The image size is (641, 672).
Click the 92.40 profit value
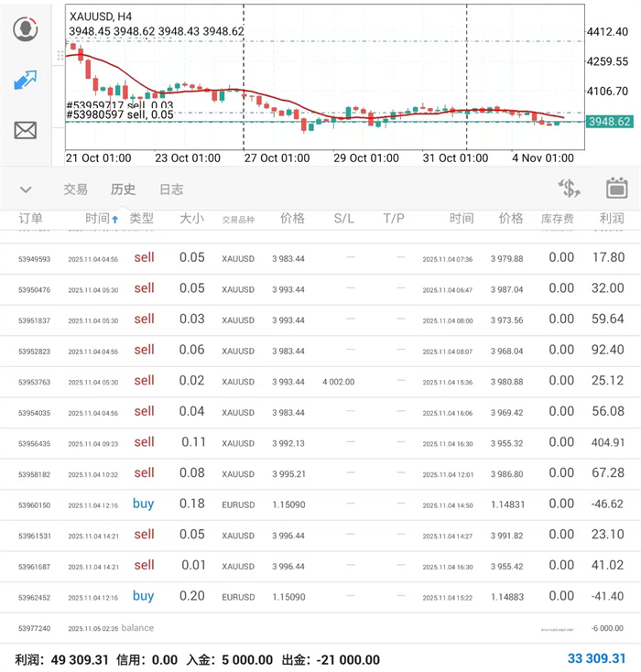click(x=607, y=350)
